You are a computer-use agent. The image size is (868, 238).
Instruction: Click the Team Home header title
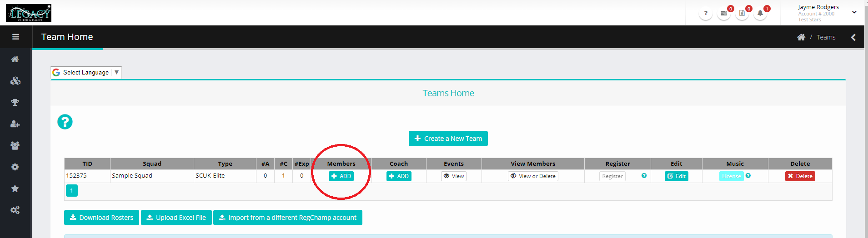click(67, 37)
